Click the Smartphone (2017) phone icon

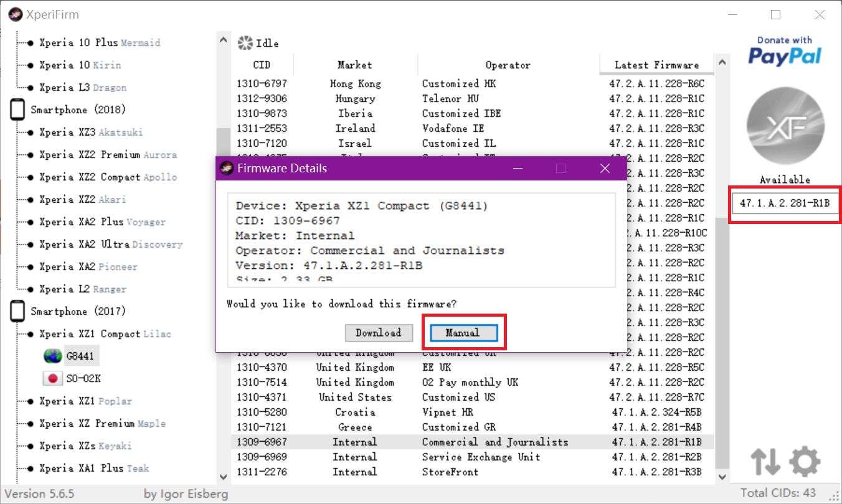coord(19,312)
